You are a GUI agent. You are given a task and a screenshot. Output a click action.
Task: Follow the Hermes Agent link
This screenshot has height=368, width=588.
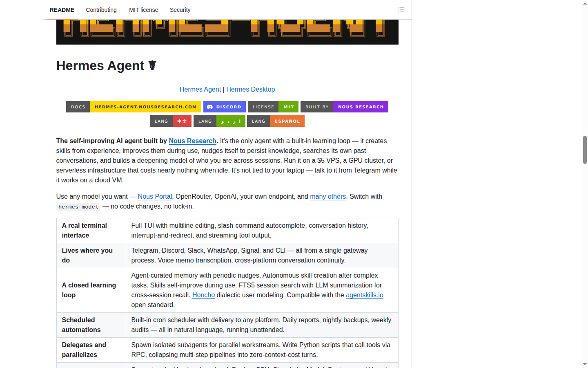click(x=200, y=89)
